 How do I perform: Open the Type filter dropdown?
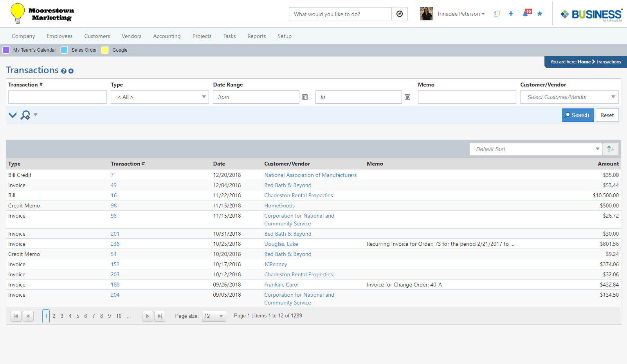(160, 97)
